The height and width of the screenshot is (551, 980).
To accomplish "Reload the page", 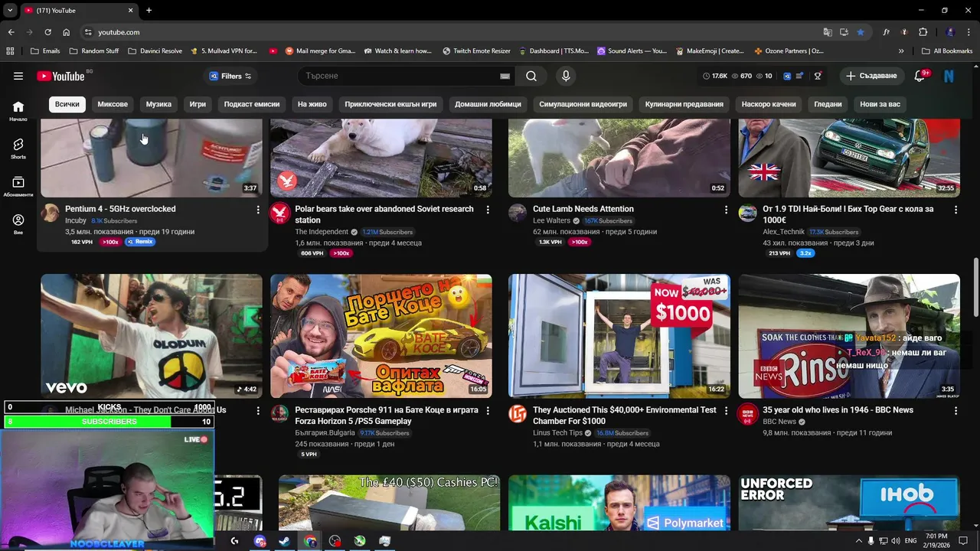I will 47,32.
